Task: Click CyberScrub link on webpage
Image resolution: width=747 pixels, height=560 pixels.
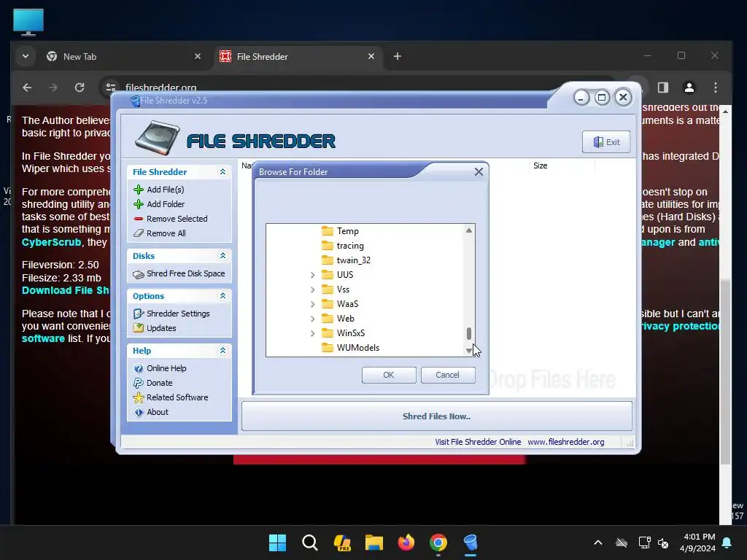Action: pos(52,242)
